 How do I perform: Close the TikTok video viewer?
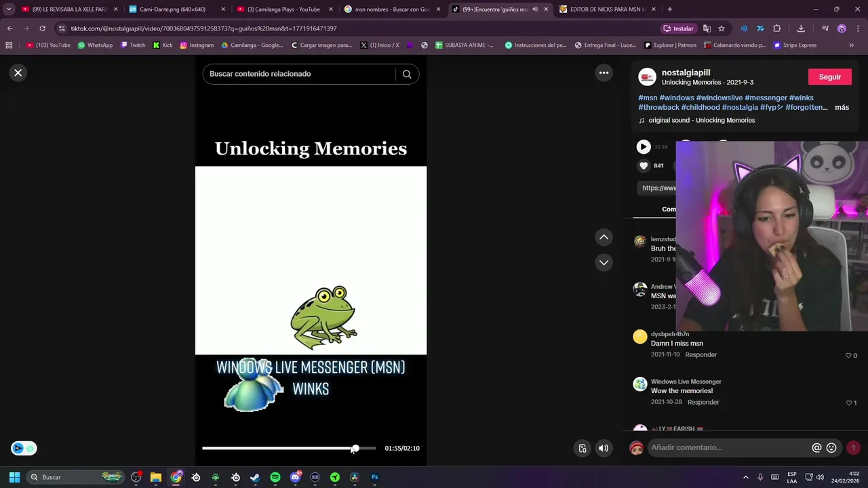coord(18,73)
